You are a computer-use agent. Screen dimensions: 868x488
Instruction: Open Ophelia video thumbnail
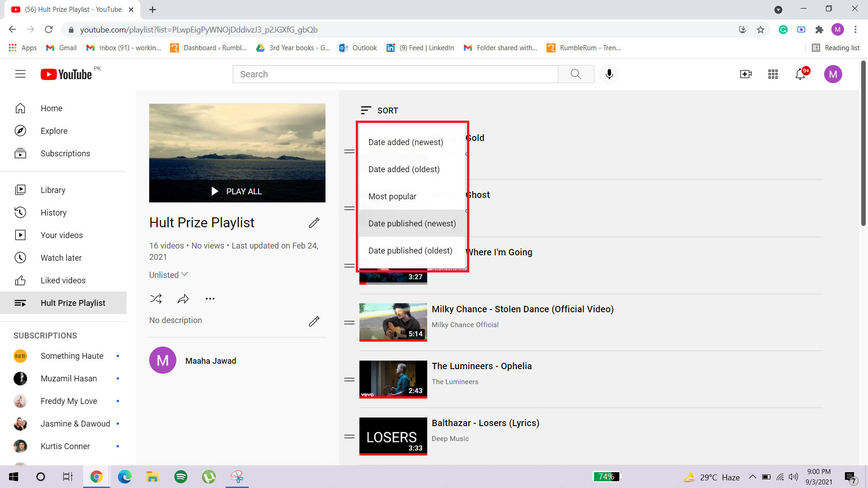click(393, 380)
